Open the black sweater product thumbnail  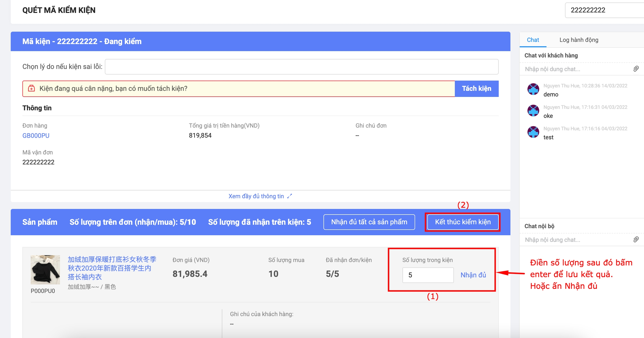(x=45, y=269)
